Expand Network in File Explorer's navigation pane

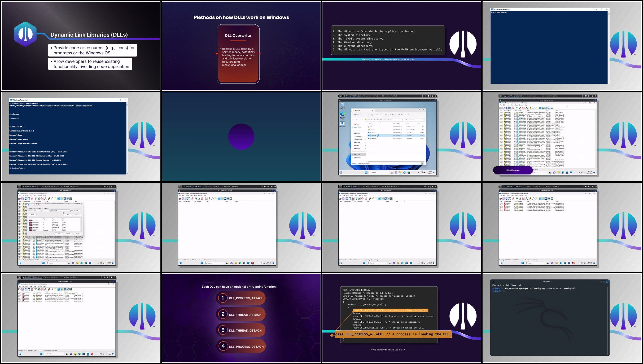click(x=353, y=157)
